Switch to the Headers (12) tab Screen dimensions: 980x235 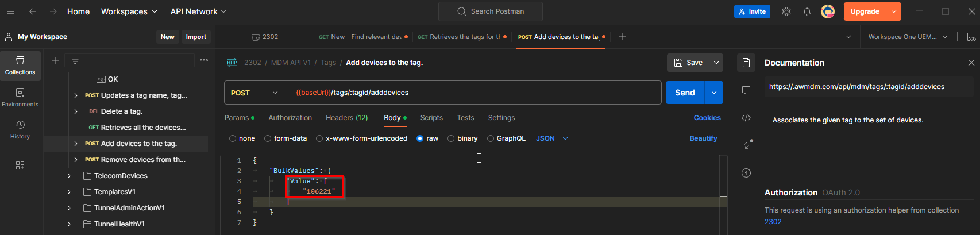tap(346, 118)
